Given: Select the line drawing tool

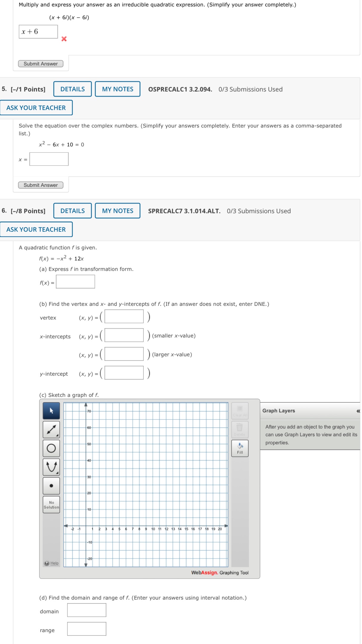Looking at the screenshot, I should (51, 429).
